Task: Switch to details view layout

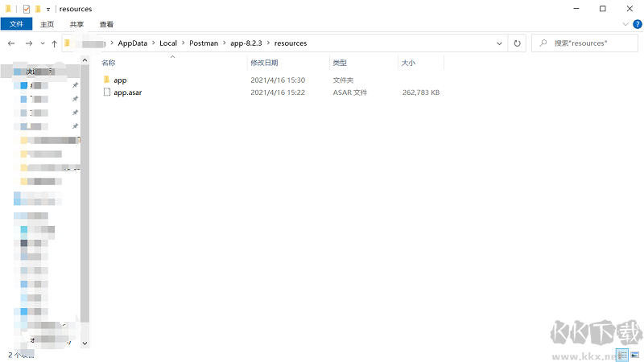Action: point(622,355)
